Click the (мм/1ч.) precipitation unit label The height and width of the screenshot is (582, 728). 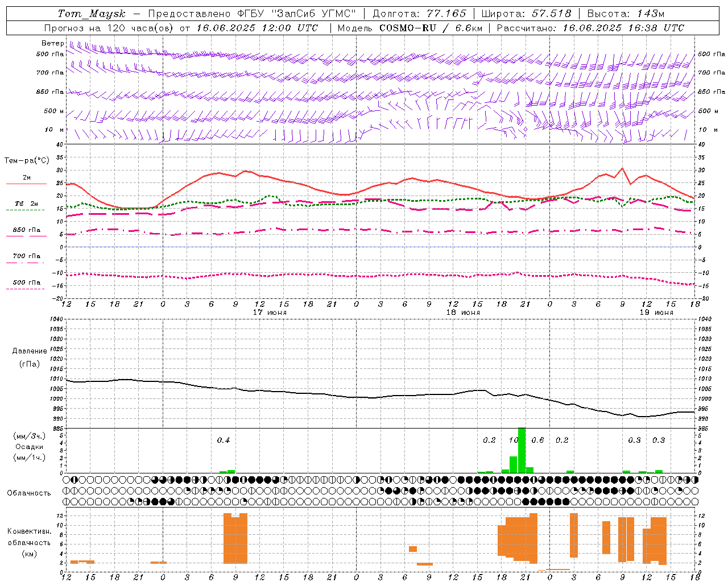coord(28,458)
